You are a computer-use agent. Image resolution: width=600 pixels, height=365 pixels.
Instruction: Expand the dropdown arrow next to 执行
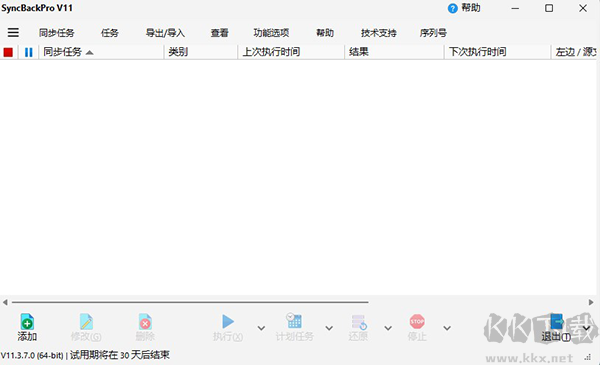(261, 328)
